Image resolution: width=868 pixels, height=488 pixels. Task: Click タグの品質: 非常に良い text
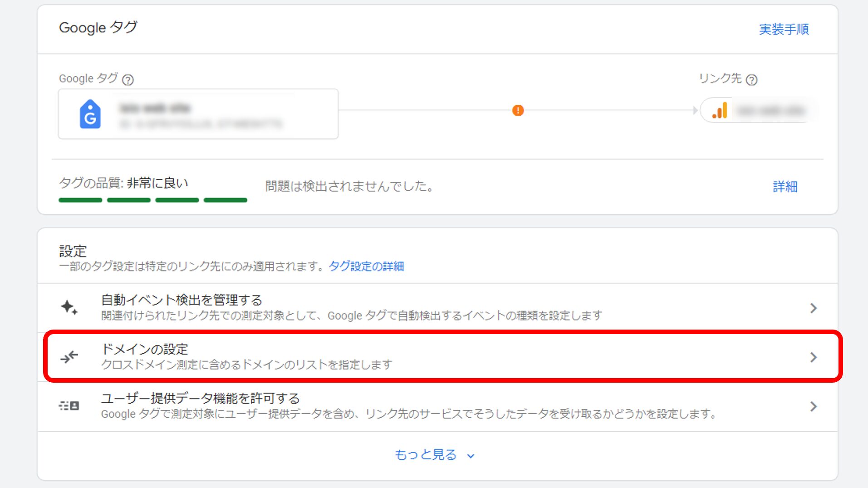click(x=123, y=183)
